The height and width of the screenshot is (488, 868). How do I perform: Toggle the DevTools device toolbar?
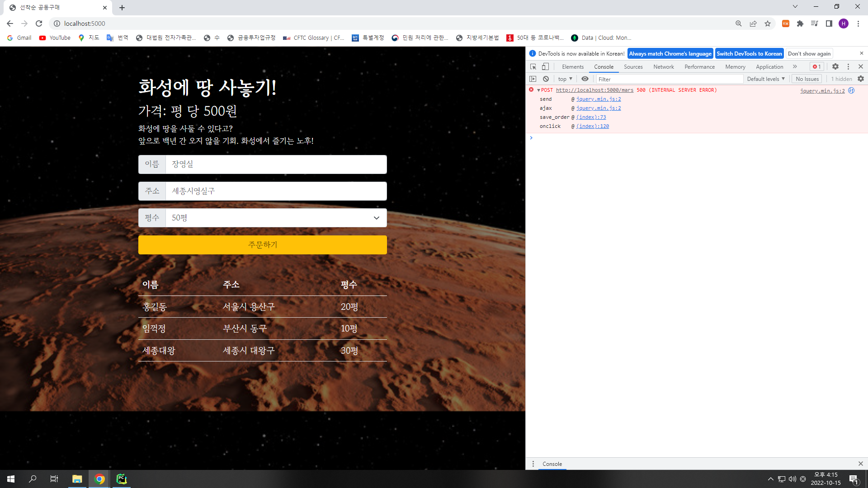tap(546, 66)
